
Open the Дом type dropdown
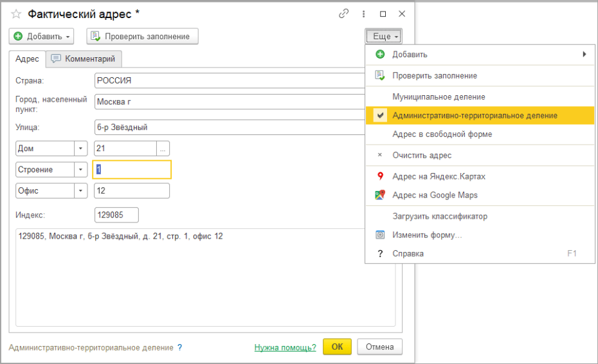pyautogui.click(x=80, y=149)
